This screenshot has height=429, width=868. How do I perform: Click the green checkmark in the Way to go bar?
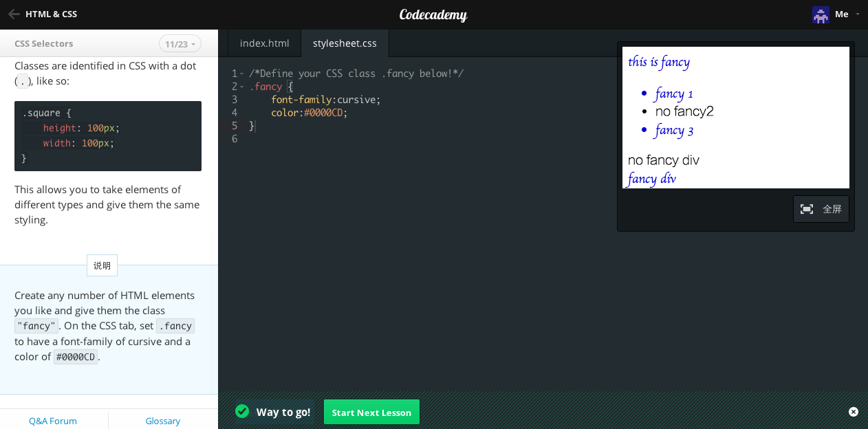click(242, 411)
